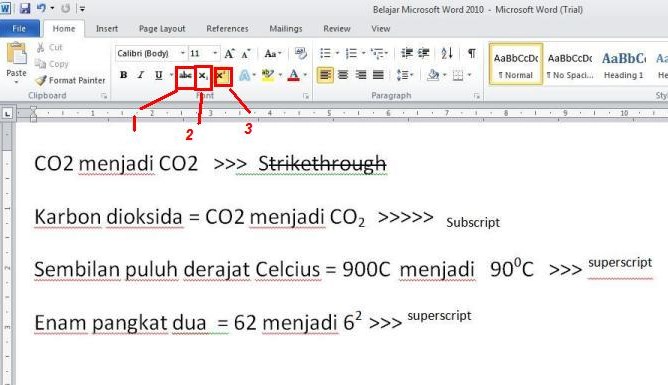Viewport: 668px width, 385px height.
Task: Click the Numbering list icon
Action: (x=351, y=53)
